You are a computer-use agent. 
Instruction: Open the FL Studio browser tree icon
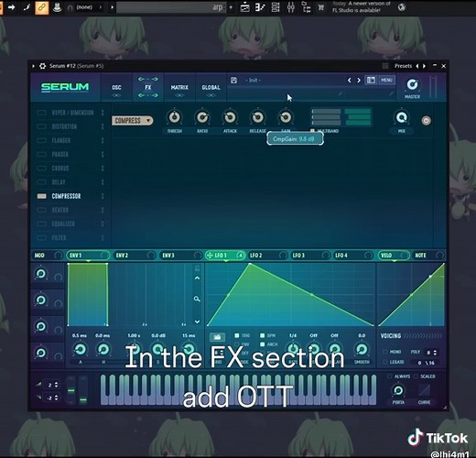[306, 7]
